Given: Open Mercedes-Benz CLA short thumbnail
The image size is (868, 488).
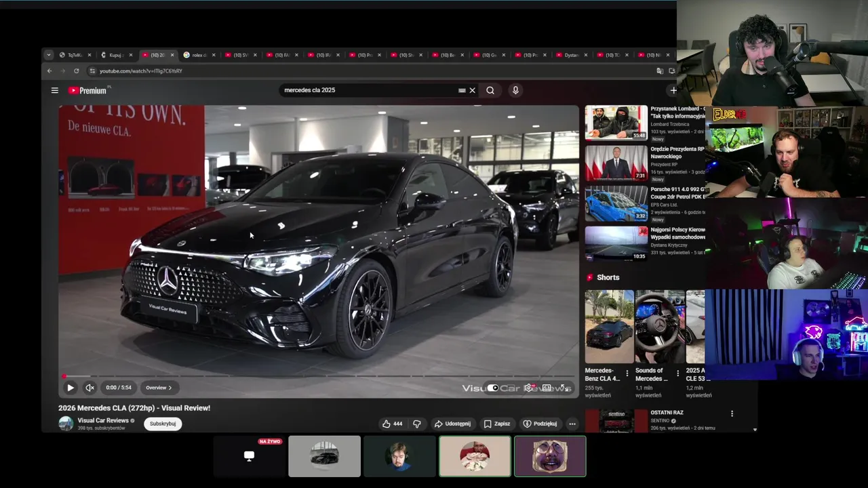Looking at the screenshot, I should click(x=609, y=327).
